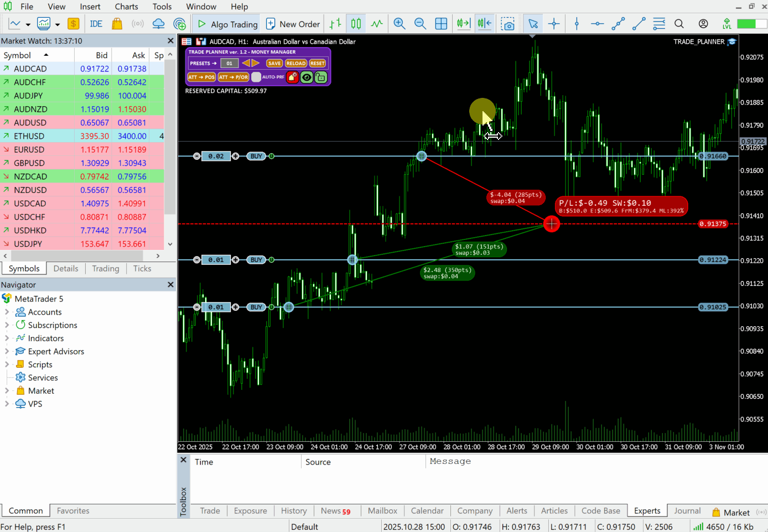The image size is (768, 532).
Task: Toggle the green eye visibility button
Action: coord(307,77)
